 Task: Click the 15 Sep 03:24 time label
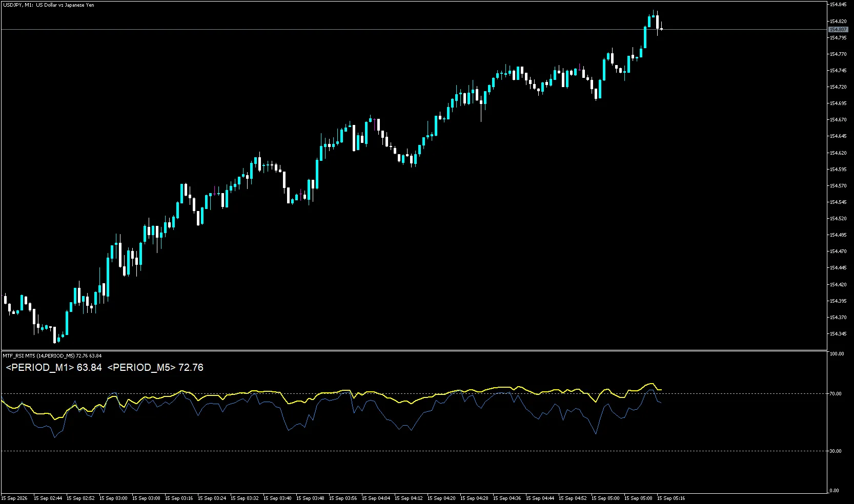click(x=212, y=498)
